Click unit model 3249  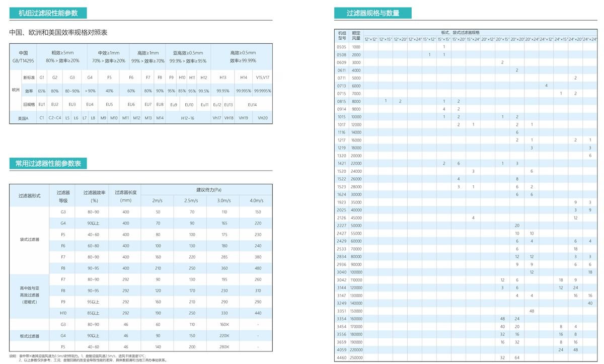point(342,303)
